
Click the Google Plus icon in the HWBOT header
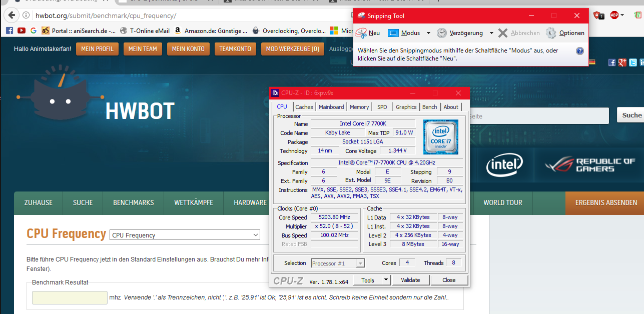622,62
